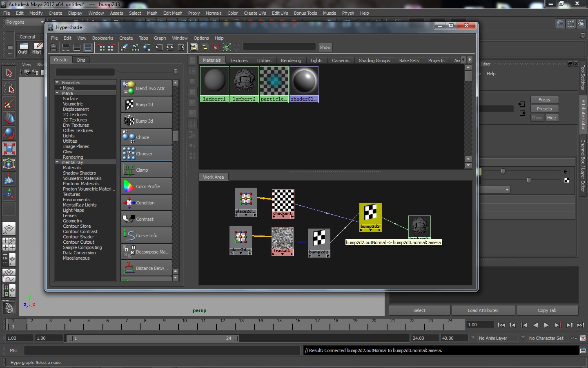This screenshot has height=368, width=588.
Task: Create a Color Profile node
Action: pos(146,186)
